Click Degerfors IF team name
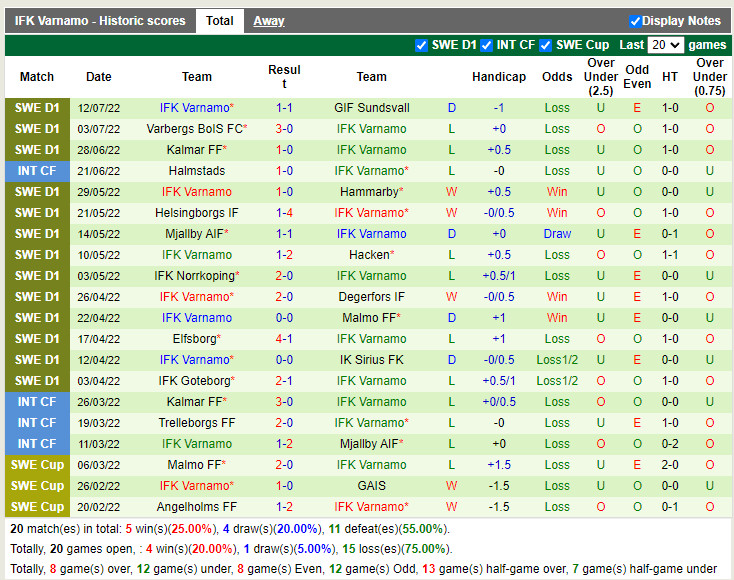Viewport: 734px width, 580px height. (x=372, y=297)
